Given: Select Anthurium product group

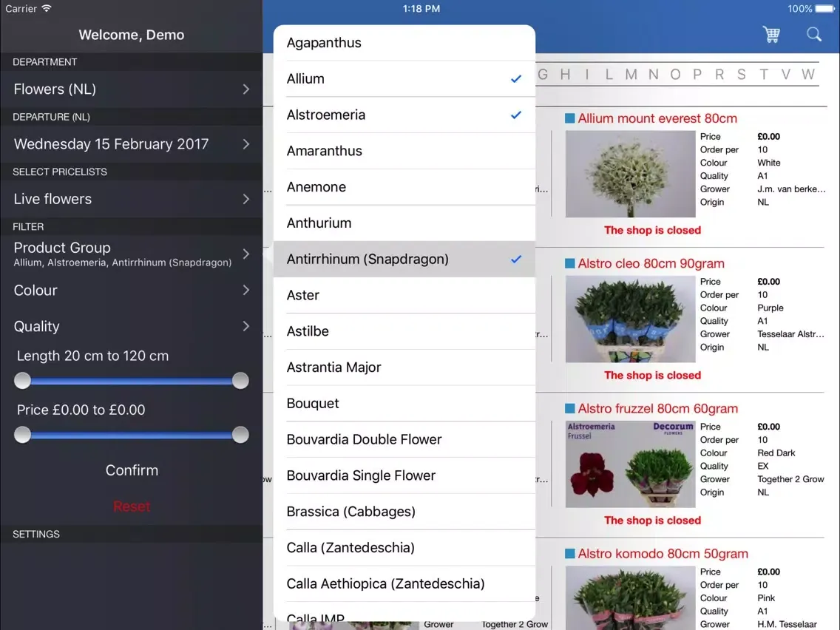Looking at the screenshot, I should 404,223.
